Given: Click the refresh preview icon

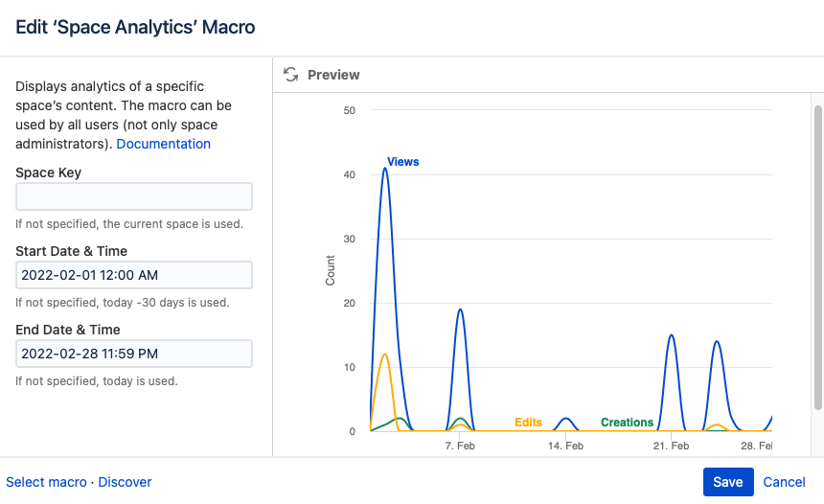Looking at the screenshot, I should [290, 75].
